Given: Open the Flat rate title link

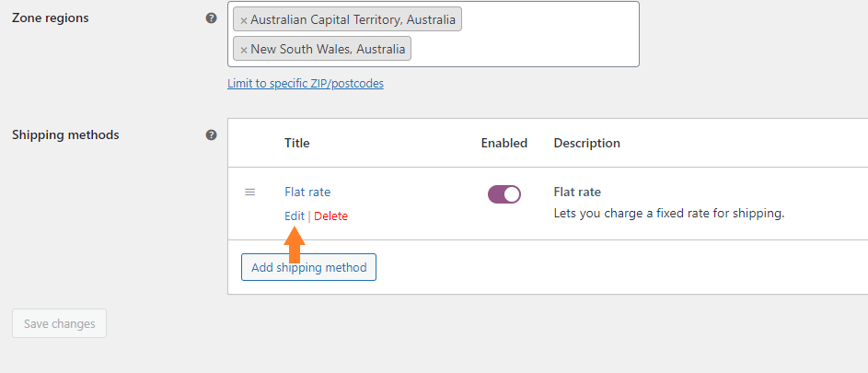Looking at the screenshot, I should pyautogui.click(x=307, y=192).
